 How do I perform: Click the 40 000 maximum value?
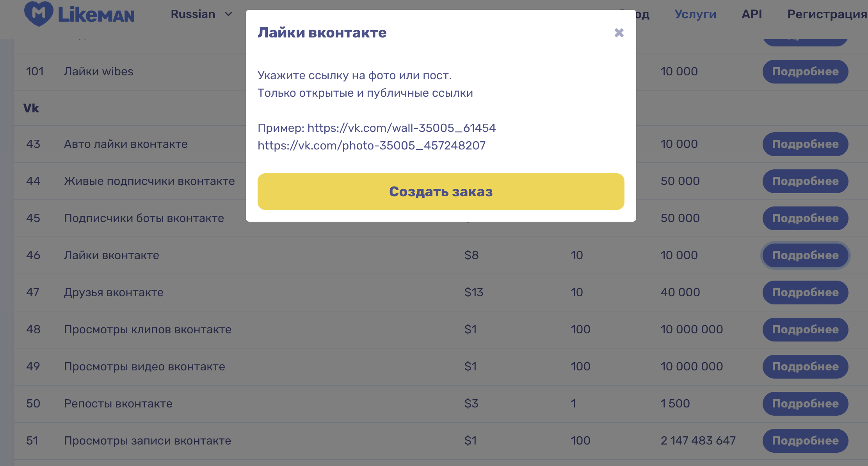tap(680, 292)
